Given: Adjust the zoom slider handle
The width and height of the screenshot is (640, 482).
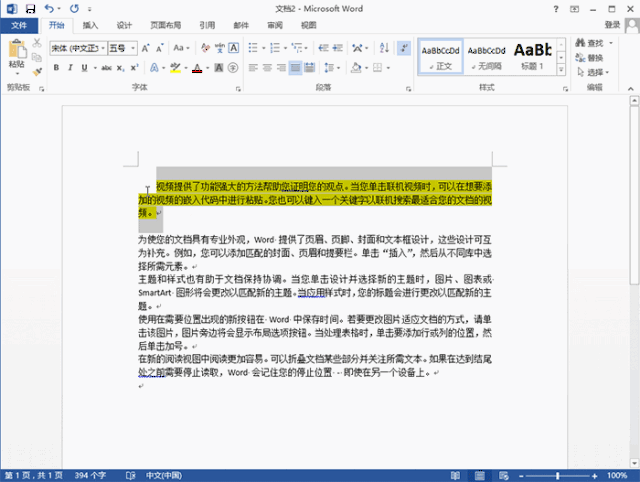Looking at the screenshot, I should [x=558, y=476].
